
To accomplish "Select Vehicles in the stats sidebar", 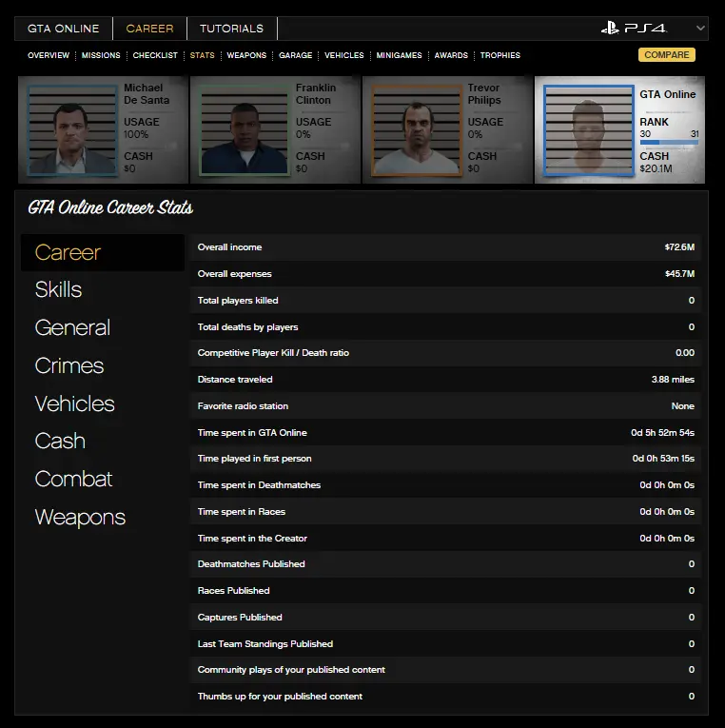I will [x=74, y=403].
